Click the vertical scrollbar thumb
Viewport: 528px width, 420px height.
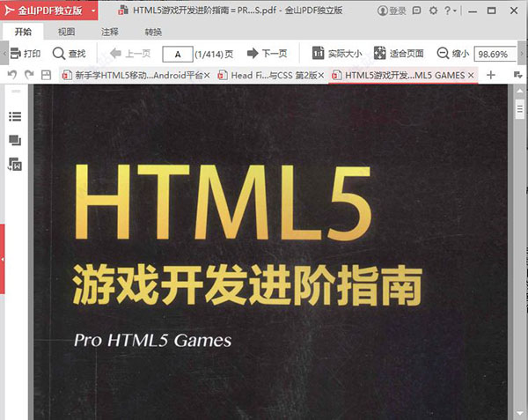[x=520, y=109]
